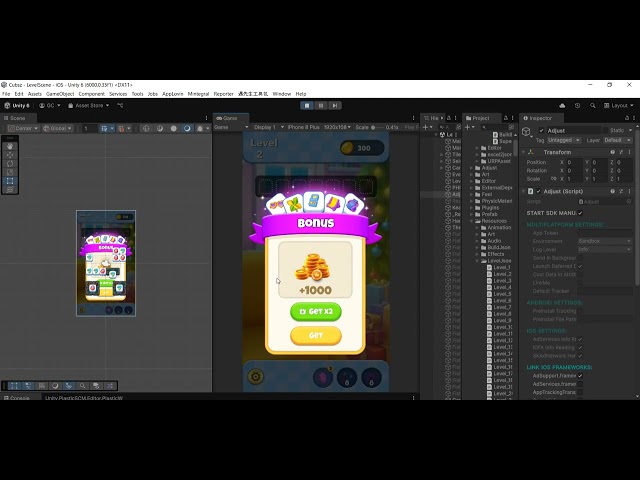Select the Rect tool in Scene toolbar
The height and width of the screenshot is (480, 640).
(x=10, y=181)
